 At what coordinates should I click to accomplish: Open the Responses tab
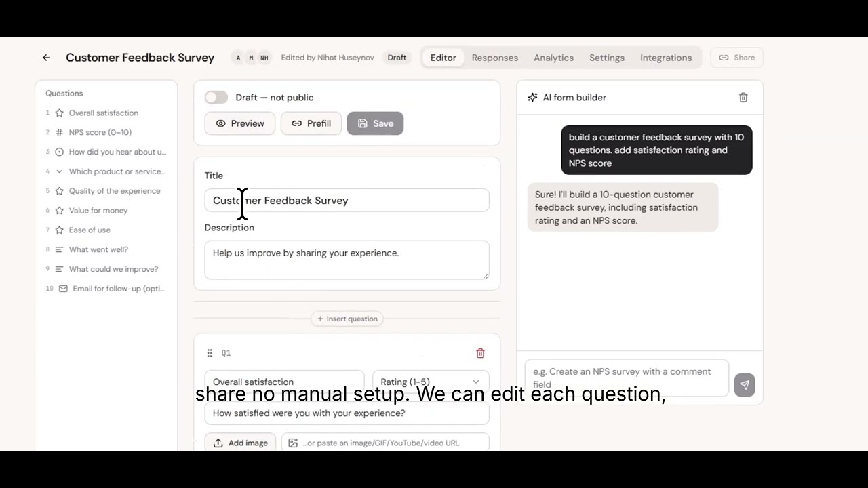click(x=495, y=58)
